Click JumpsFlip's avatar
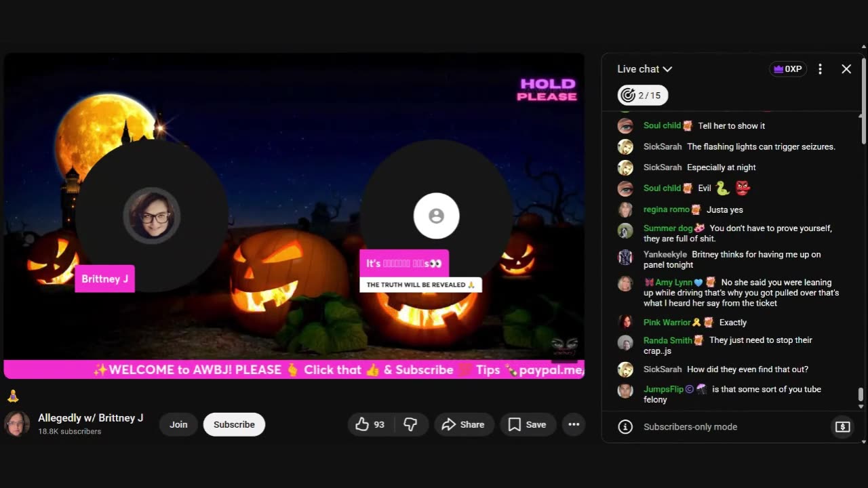 [625, 391]
